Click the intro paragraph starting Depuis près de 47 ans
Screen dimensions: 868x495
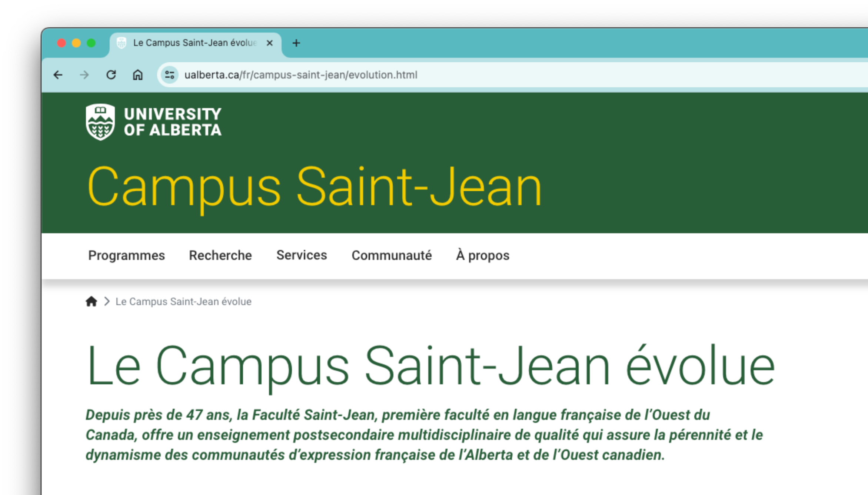pos(424,435)
